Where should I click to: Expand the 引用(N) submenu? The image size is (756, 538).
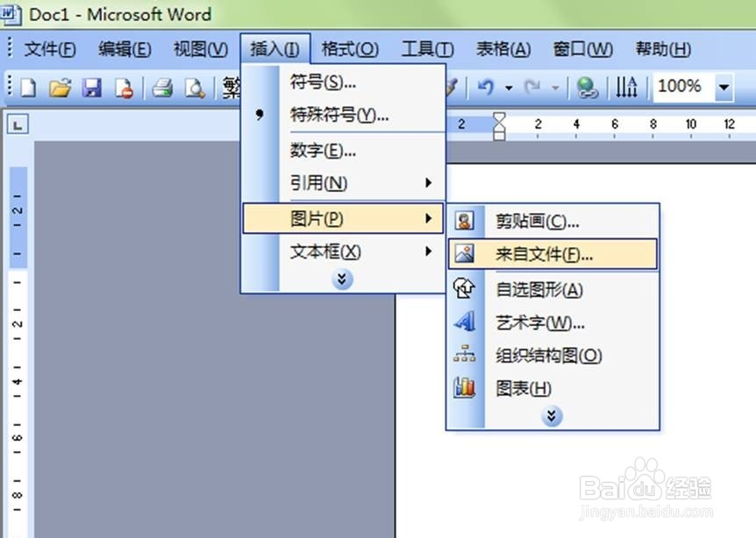(x=343, y=183)
